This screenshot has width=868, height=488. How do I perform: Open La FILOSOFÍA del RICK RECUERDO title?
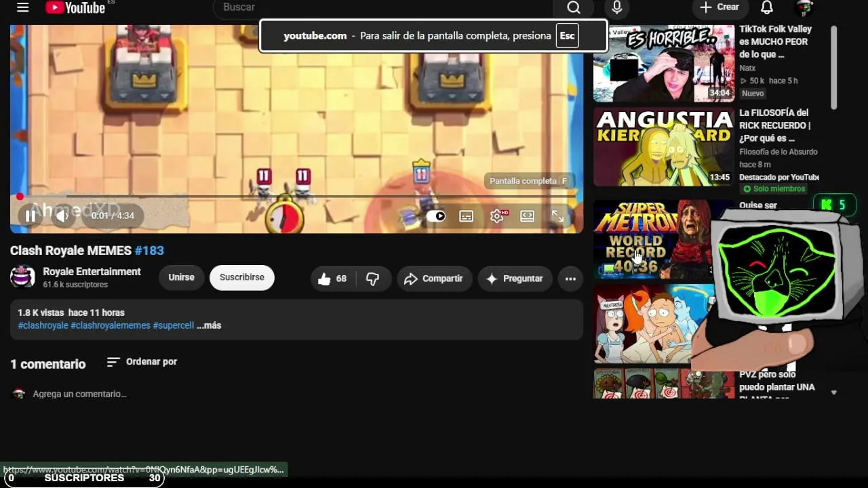(x=775, y=125)
